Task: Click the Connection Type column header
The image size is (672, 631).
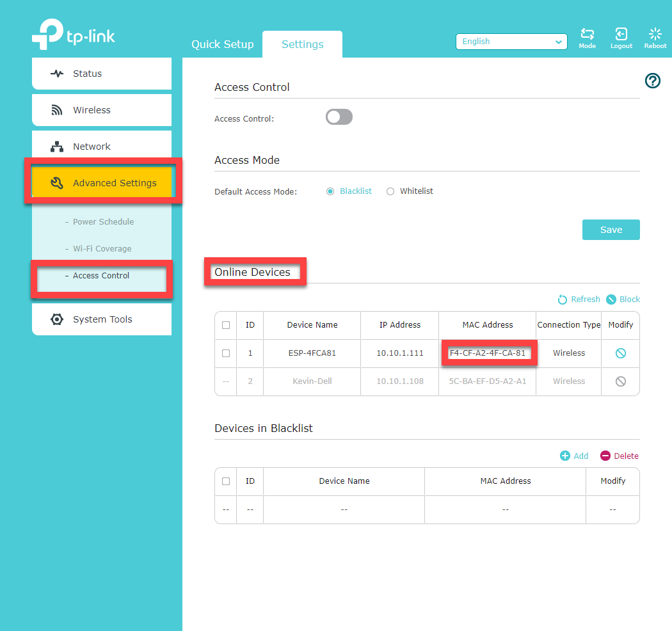Action: pos(569,325)
